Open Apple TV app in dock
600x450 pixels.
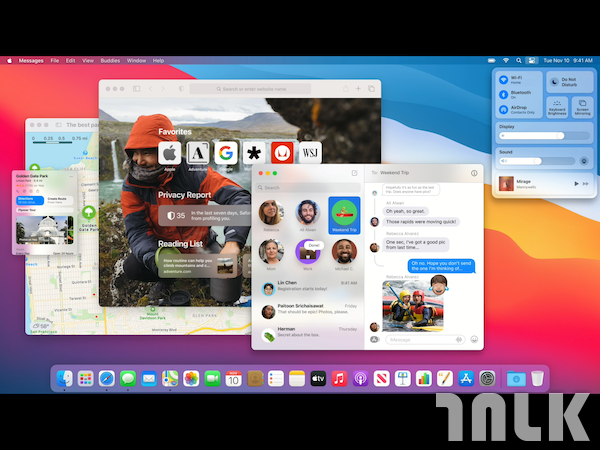(x=318, y=378)
